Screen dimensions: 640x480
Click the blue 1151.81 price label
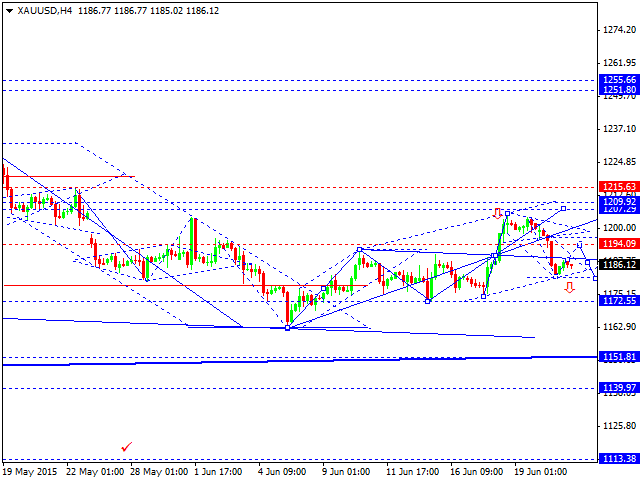(x=619, y=357)
